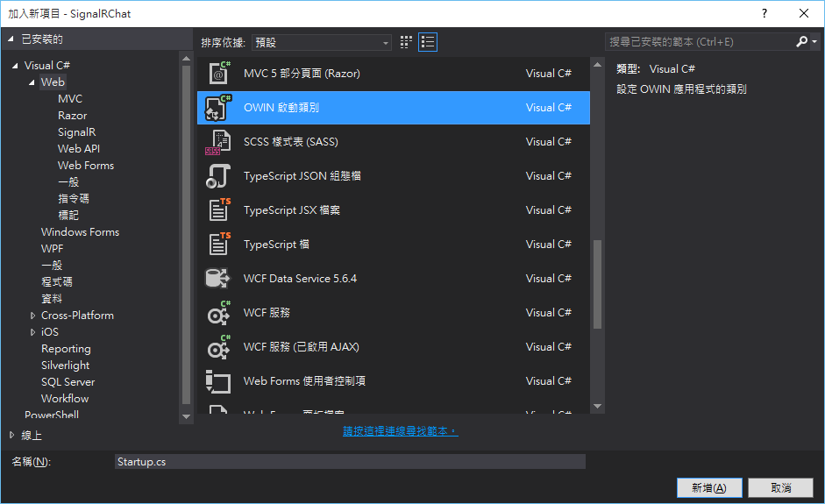The width and height of the screenshot is (825, 504).
Task: Select the Workflow category
Action: click(x=65, y=399)
